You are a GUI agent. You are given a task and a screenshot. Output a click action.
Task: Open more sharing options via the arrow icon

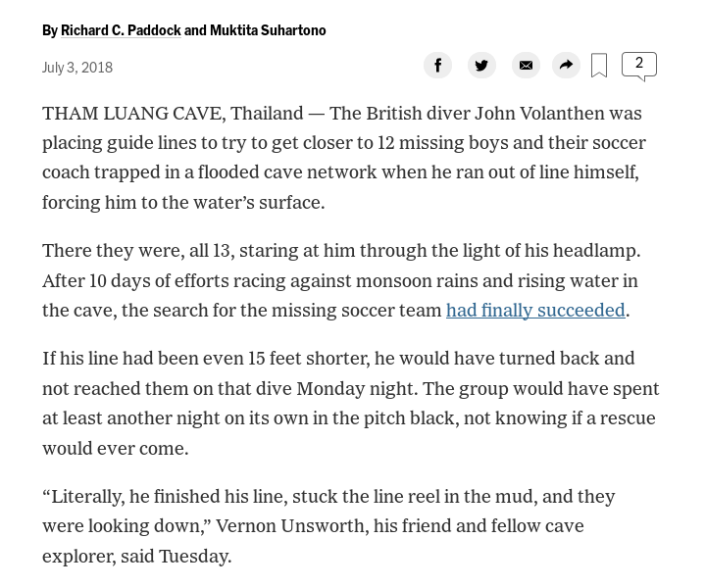click(566, 66)
